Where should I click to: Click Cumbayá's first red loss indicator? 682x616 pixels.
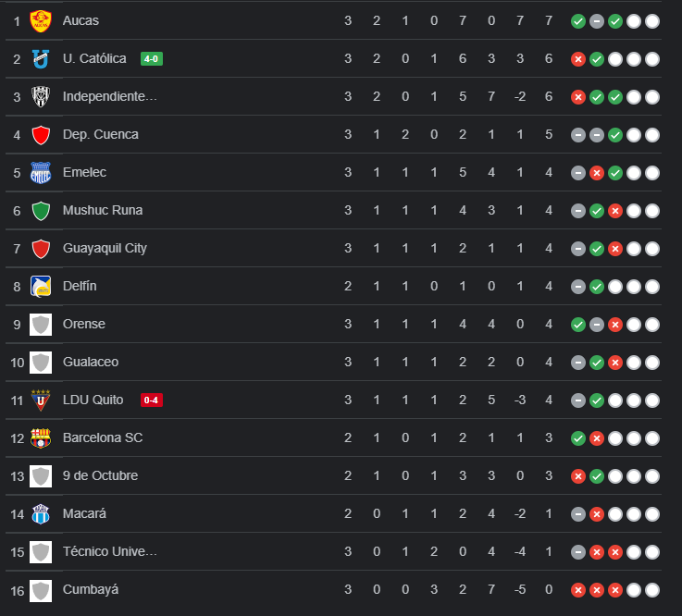tap(578, 590)
